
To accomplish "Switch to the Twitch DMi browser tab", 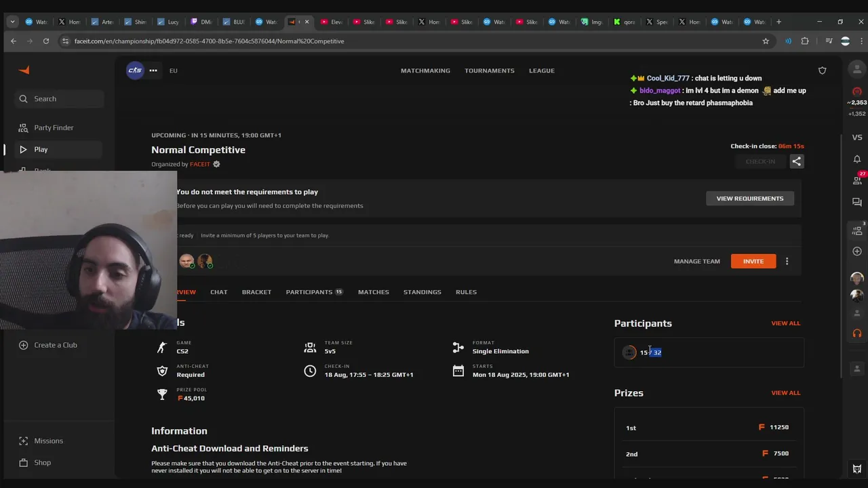I will (201, 22).
